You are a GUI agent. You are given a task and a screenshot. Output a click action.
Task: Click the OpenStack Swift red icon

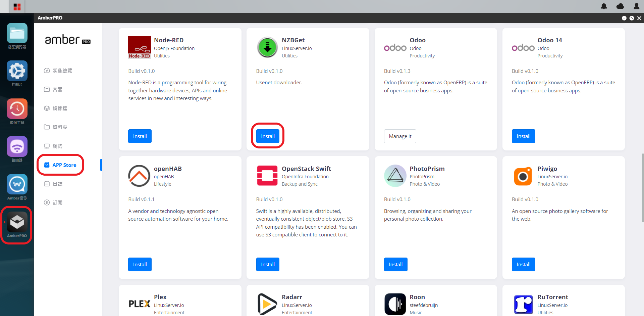pos(267,176)
